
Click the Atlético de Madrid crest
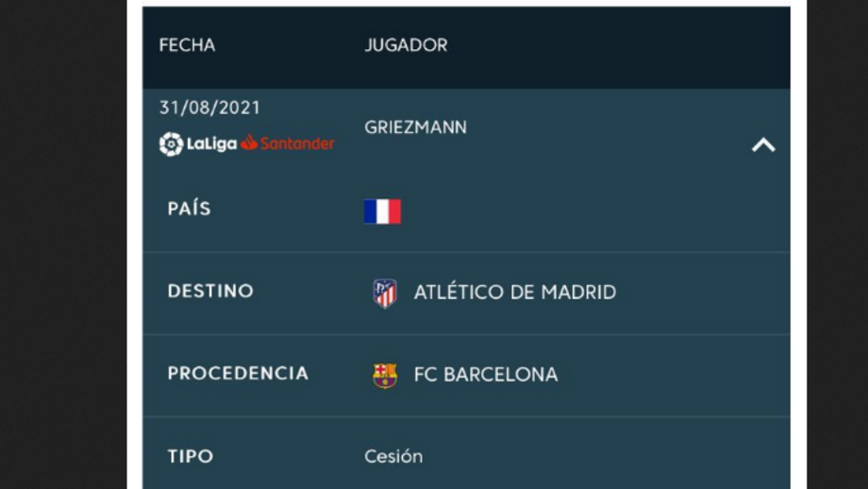pos(385,293)
